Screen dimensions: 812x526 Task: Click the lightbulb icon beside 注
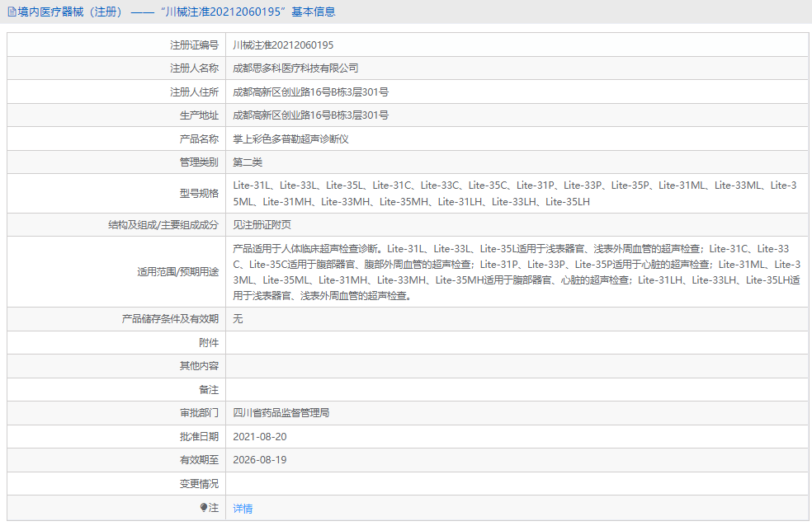204,508
